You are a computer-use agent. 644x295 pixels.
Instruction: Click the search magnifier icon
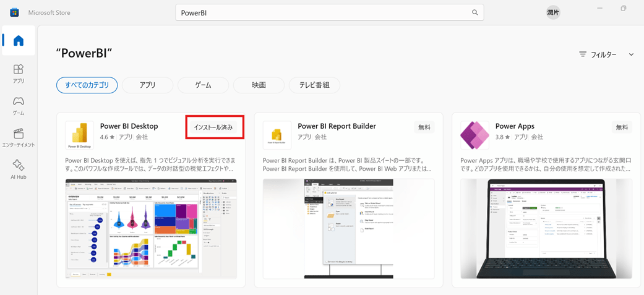(474, 12)
